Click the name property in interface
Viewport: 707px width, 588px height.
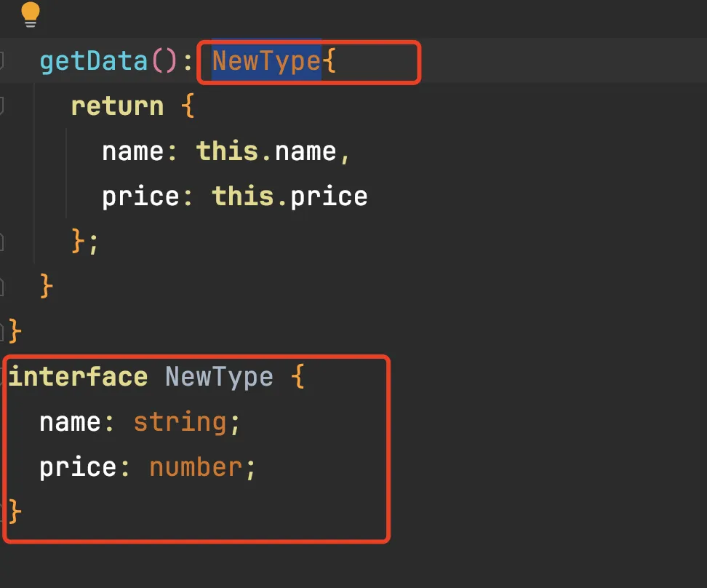tap(71, 422)
